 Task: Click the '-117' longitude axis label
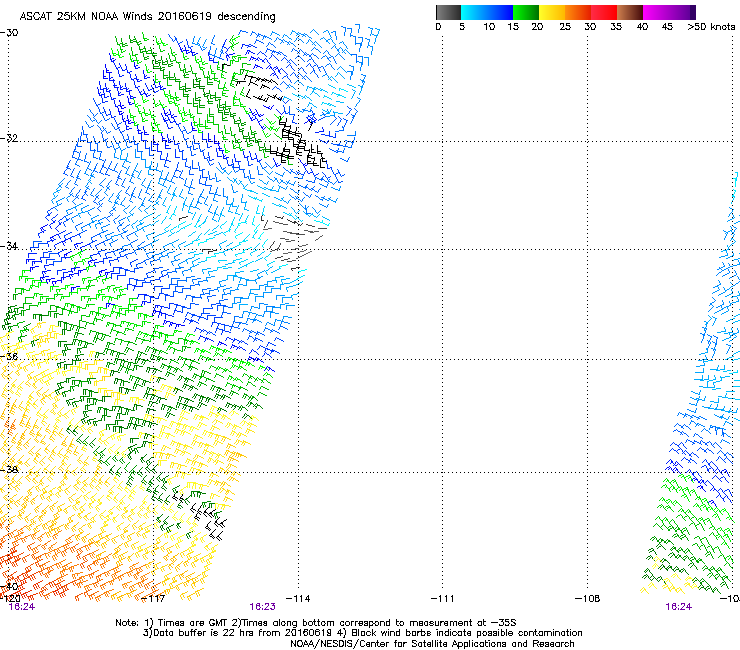[x=153, y=599]
